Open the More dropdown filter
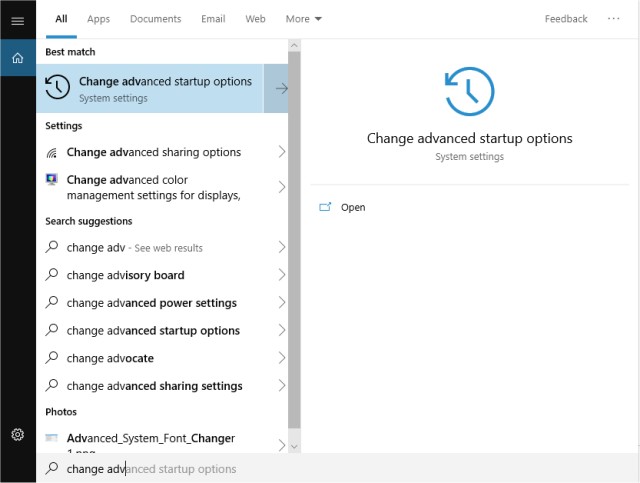This screenshot has height=483, width=640. pos(304,19)
